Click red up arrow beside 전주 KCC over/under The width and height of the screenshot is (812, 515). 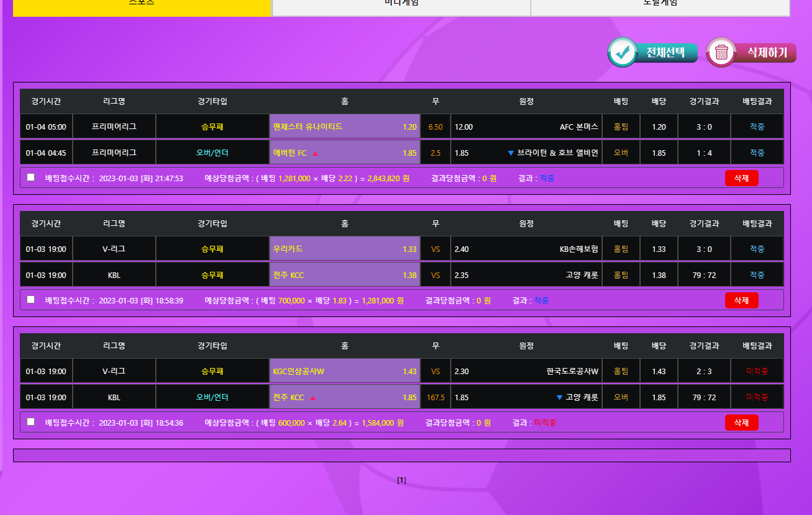(x=313, y=398)
